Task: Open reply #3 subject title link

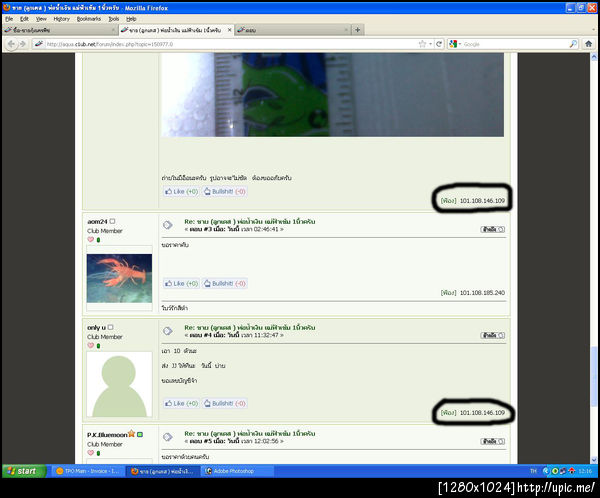Action: (x=249, y=222)
